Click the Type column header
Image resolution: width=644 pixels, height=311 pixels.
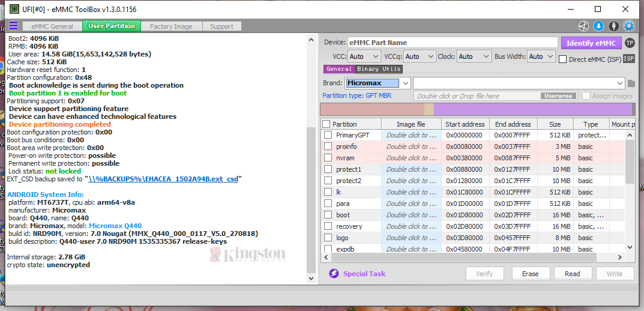pyautogui.click(x=591, y=124)
